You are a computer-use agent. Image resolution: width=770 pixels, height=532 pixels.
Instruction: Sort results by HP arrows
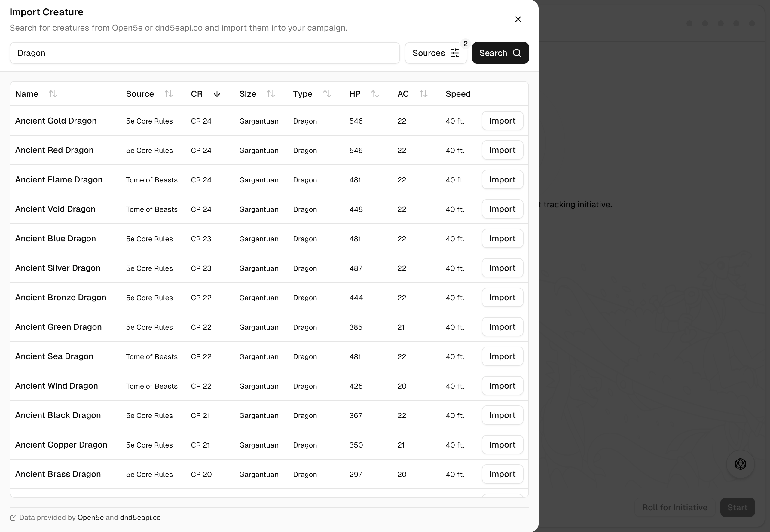tap(375, 94)
